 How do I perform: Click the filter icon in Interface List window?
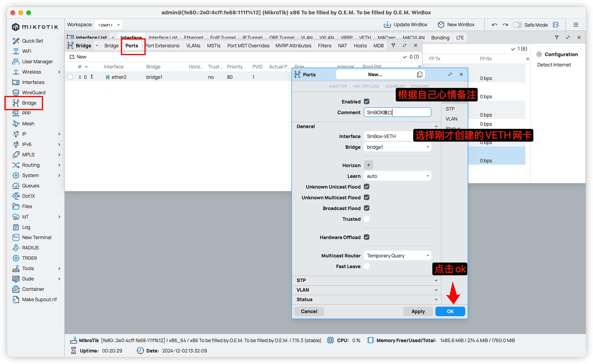point(557,37)
